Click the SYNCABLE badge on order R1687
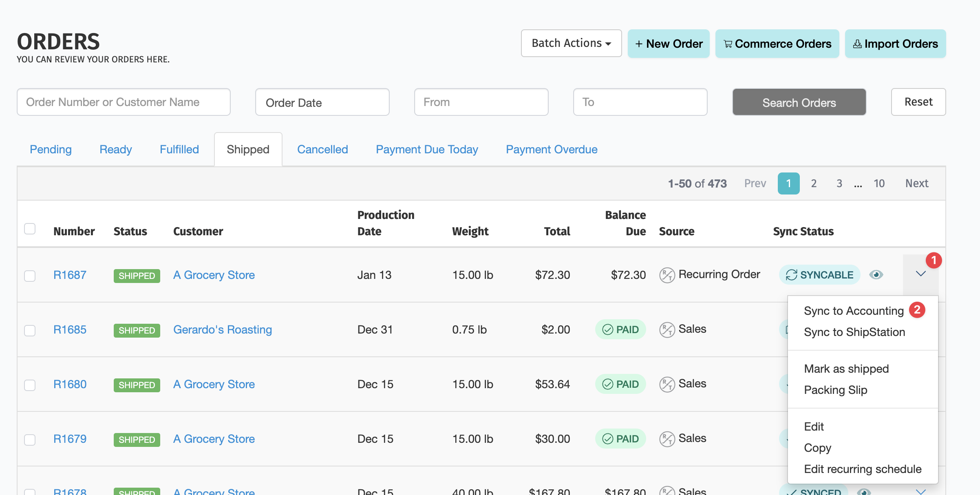The width and height of the screenshot is (980, 495). coord(819,275)
